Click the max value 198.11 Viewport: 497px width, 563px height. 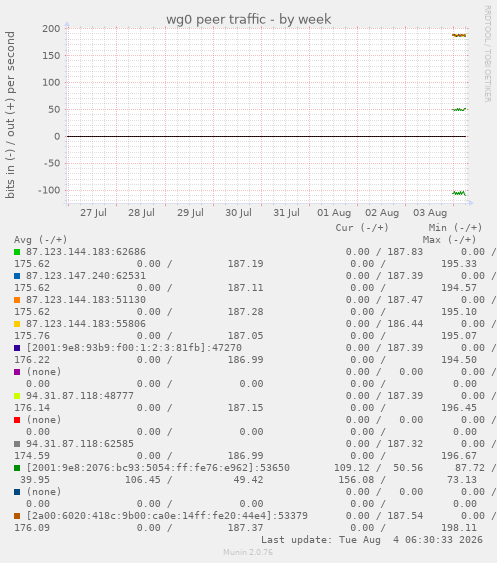(459, 528)
